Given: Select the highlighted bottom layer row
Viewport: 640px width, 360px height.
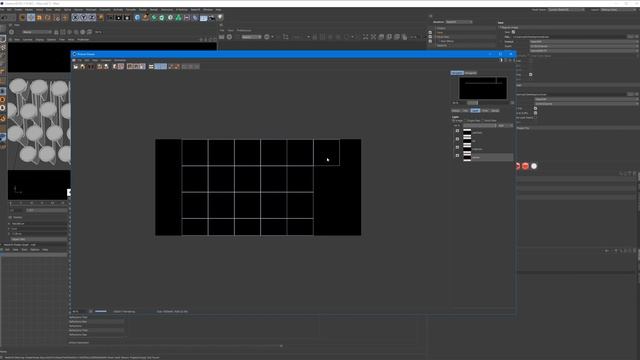Looking at the screenshot, I should coord(488,157).
